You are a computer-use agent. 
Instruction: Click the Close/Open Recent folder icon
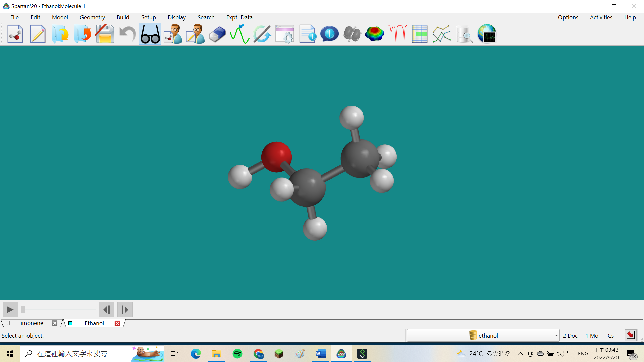pos(83,34)
